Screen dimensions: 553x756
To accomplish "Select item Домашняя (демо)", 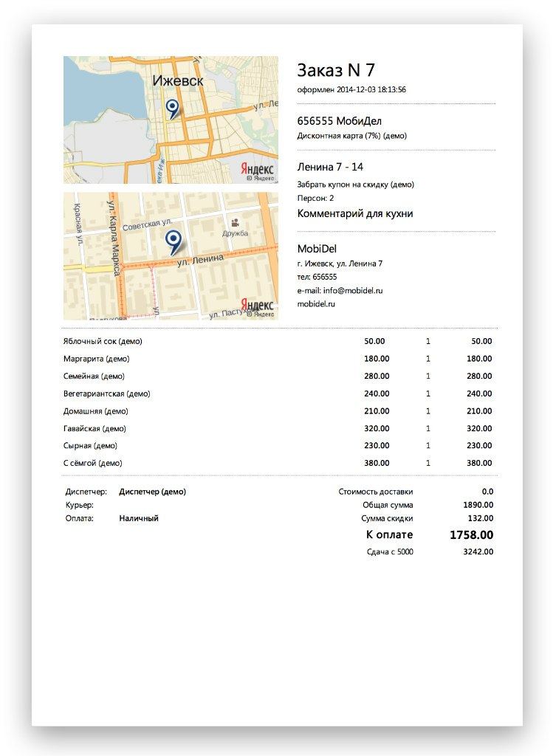I will tap(95, 411).
